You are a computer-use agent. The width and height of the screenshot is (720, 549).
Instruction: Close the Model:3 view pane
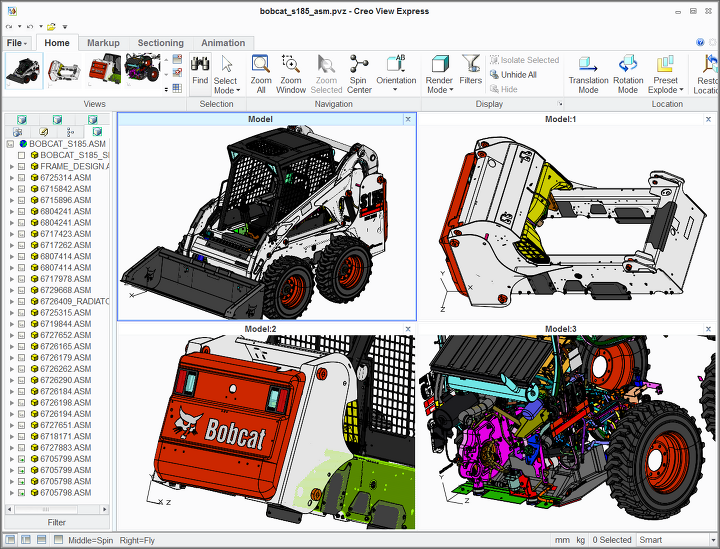click(x=708, y=329)
